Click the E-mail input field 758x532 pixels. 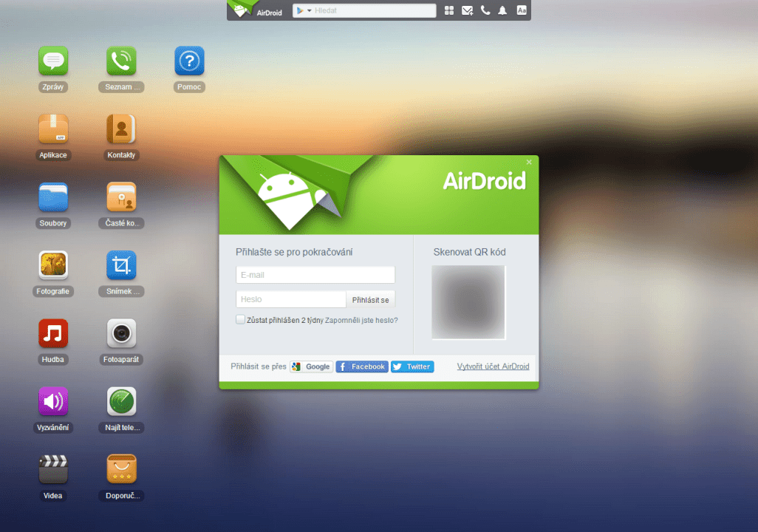coord(315,275)
